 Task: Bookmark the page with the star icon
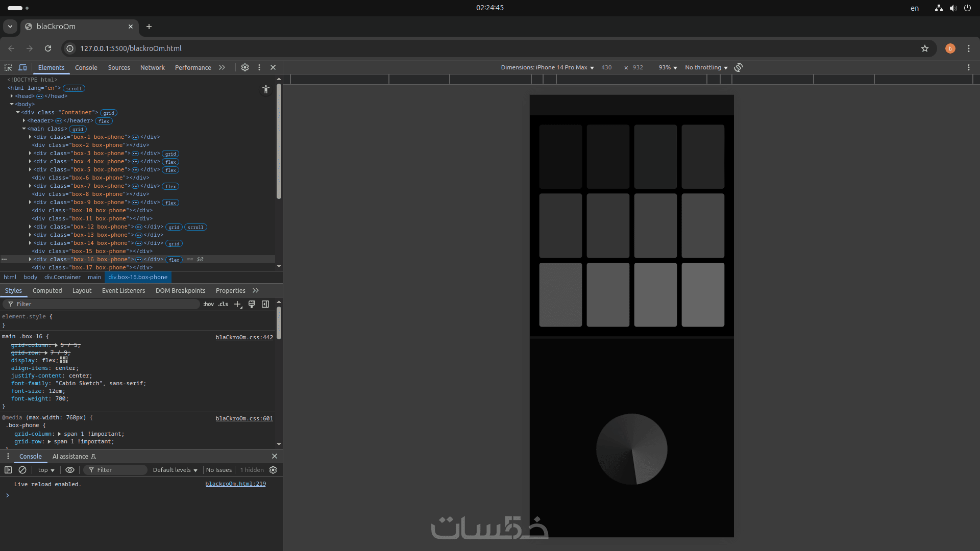point(925,48)
